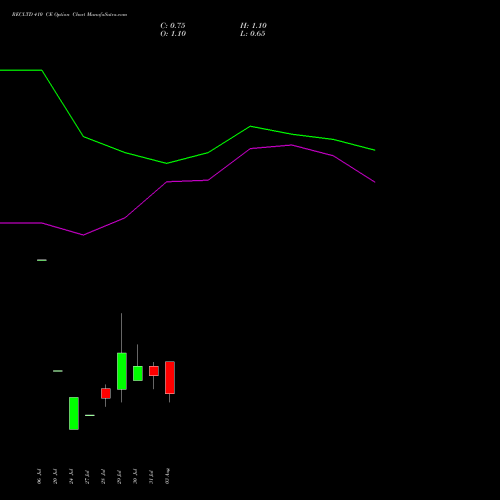Select the close value C: 0.75
Screen dimensions: 500x500
pyautogui.click(x=173, y=26)
